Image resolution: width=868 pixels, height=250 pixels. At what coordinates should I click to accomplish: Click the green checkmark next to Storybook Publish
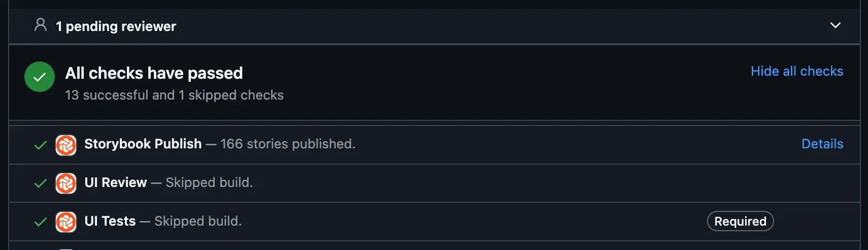[x=40, y=145]
